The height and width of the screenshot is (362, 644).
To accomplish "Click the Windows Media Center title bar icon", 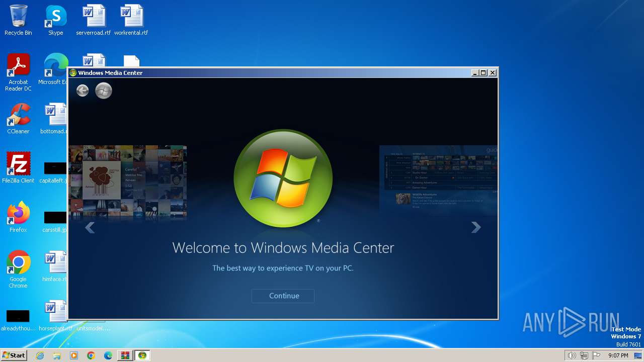I will 73,73.
